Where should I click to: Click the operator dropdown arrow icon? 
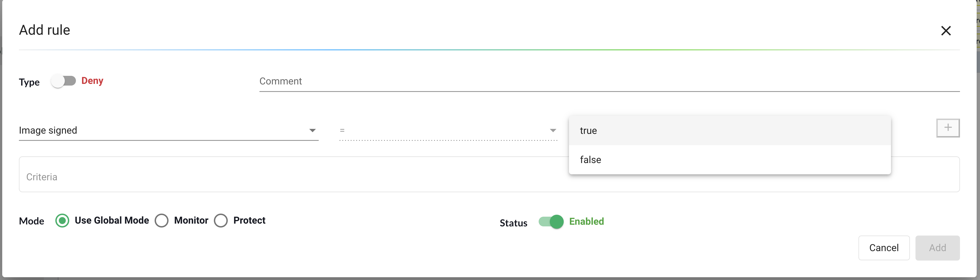[x=553, y=130]
